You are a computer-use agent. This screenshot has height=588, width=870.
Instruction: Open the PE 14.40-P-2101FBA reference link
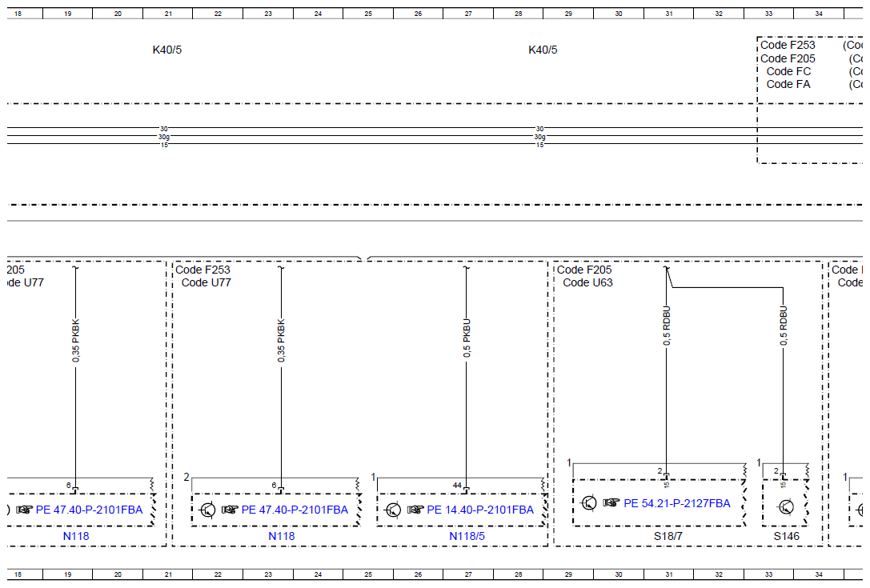click(x=480, y=510)
